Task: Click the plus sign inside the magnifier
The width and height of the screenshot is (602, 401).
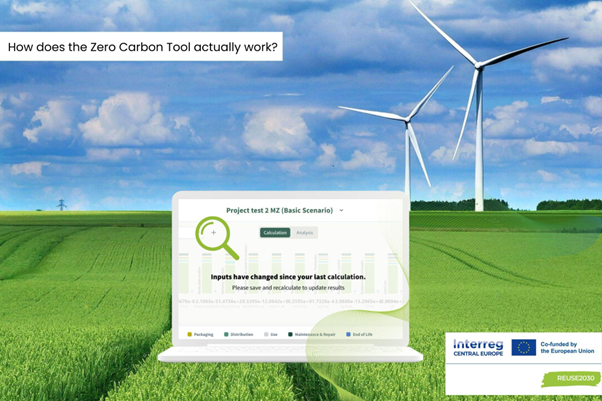Action: tap(213, 233)
